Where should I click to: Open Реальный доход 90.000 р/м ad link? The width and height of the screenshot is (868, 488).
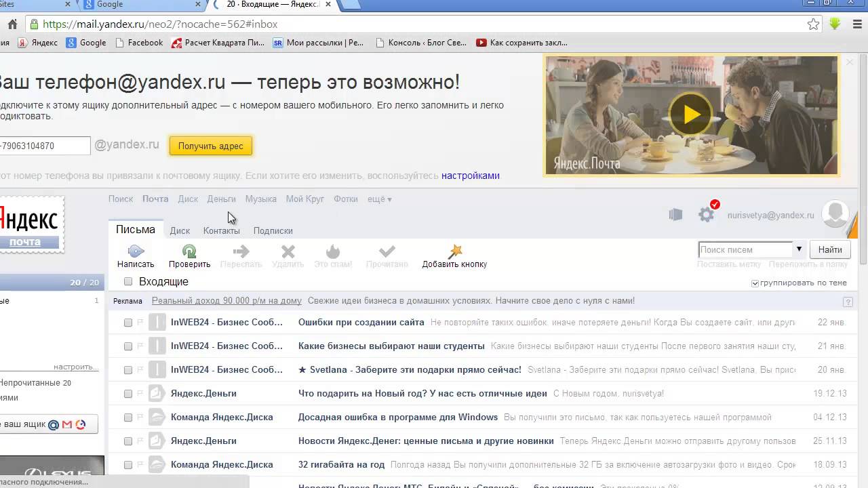(226, 301)
